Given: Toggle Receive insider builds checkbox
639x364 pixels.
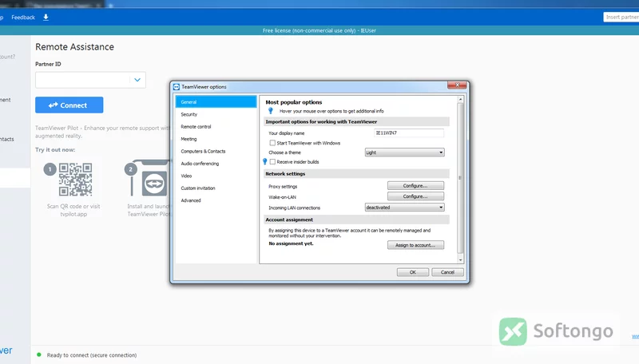Looking at the screenshot, I should 272,161.
